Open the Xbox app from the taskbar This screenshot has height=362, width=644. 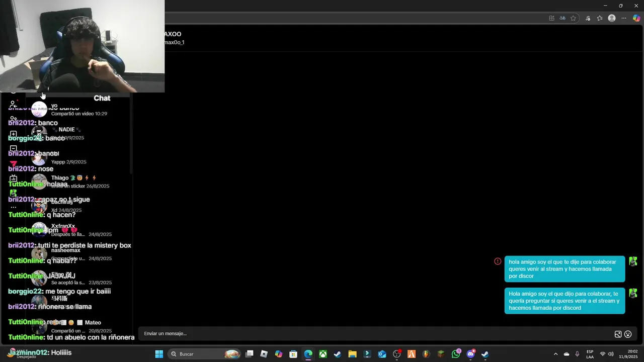pos(323,354)
